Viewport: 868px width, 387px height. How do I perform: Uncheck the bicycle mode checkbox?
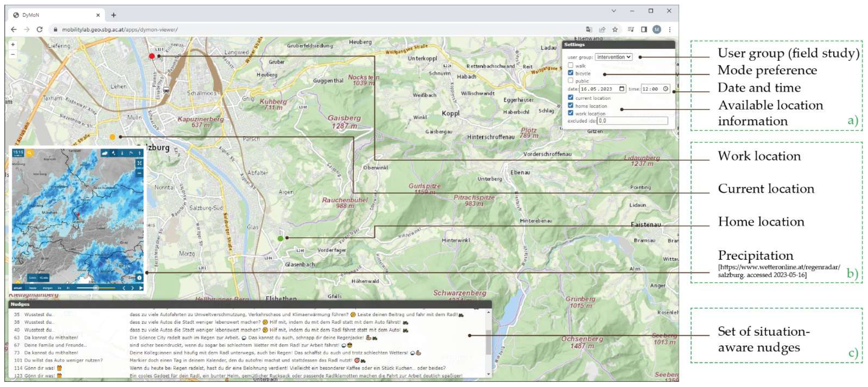click(x=570, y=73)
